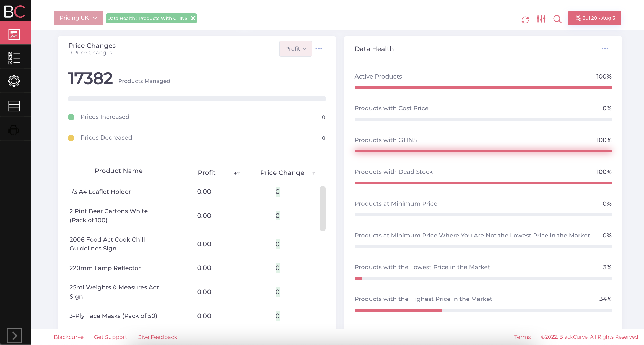The height and width of the screenshot is (345, 644).
Task: Click the BC logo icon top-left
Action: 14,11
